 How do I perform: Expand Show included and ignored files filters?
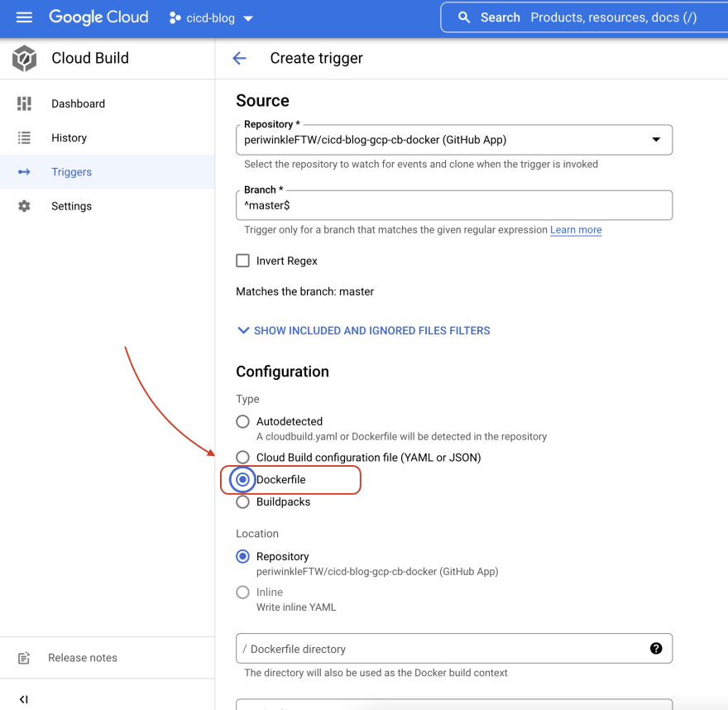[x=363, y=331]
